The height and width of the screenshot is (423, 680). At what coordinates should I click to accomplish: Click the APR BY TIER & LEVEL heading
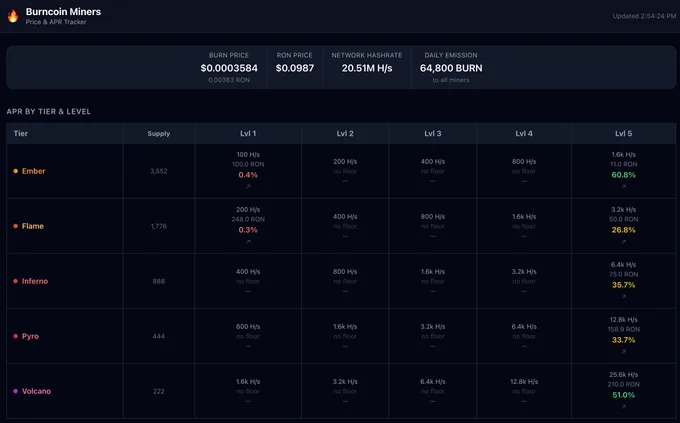pos(49,111)
